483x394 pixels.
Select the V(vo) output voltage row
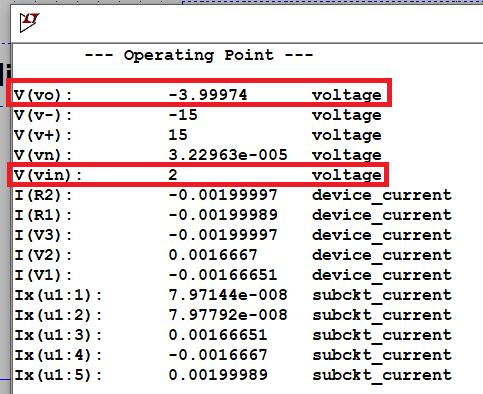[x=198, y=95]
